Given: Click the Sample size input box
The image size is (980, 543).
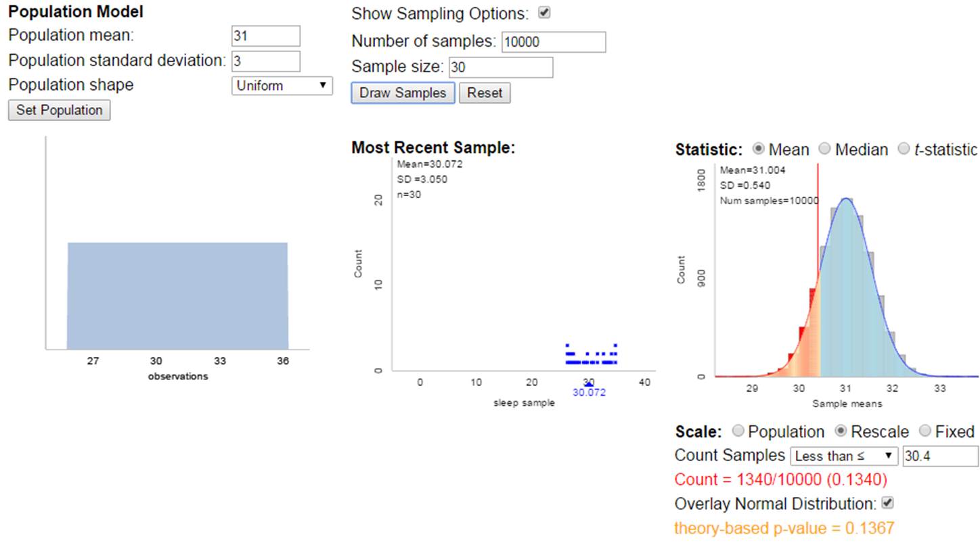Looking at the screenshot, I should [501, 68].
